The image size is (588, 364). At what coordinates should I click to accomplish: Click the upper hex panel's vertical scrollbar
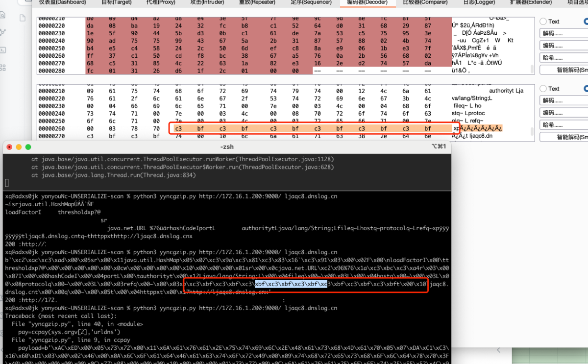point(532,69)
